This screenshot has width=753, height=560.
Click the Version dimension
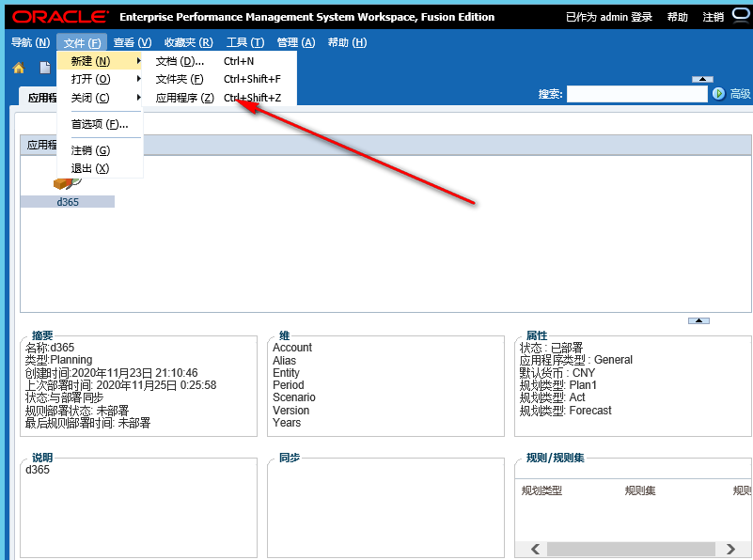point(291,411)
